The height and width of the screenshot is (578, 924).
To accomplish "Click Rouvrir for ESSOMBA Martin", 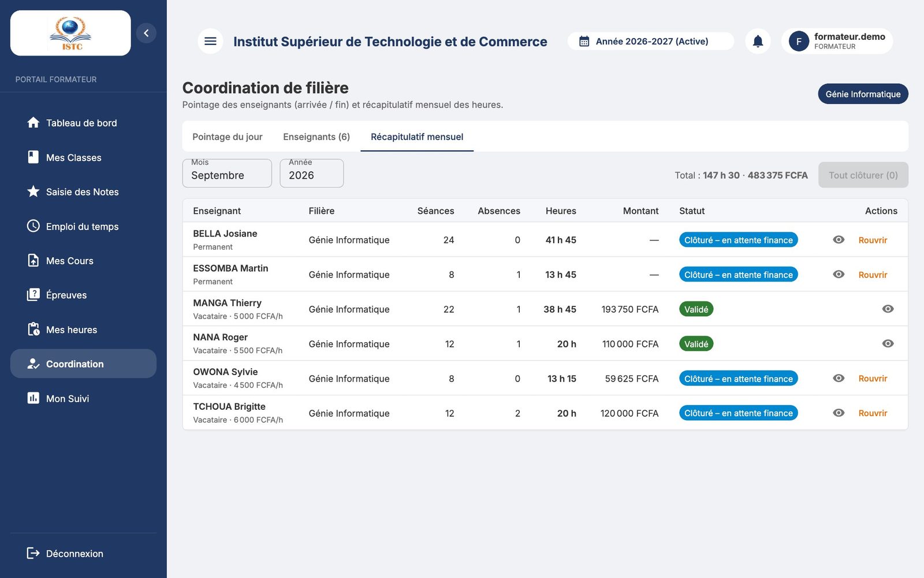I will pyautogui.click(x=873, y=275).
